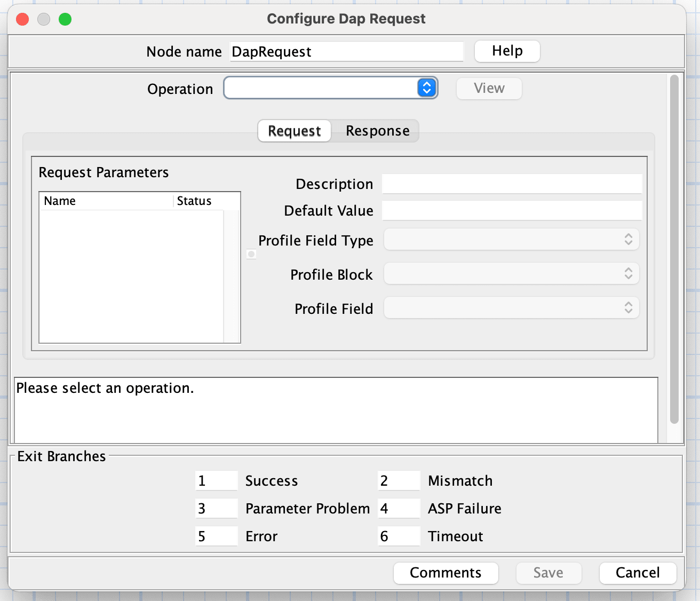Image resolution: width=700 pixels, height=601 pixels.
Task: Click the Description input field
Action: (511, 184)
